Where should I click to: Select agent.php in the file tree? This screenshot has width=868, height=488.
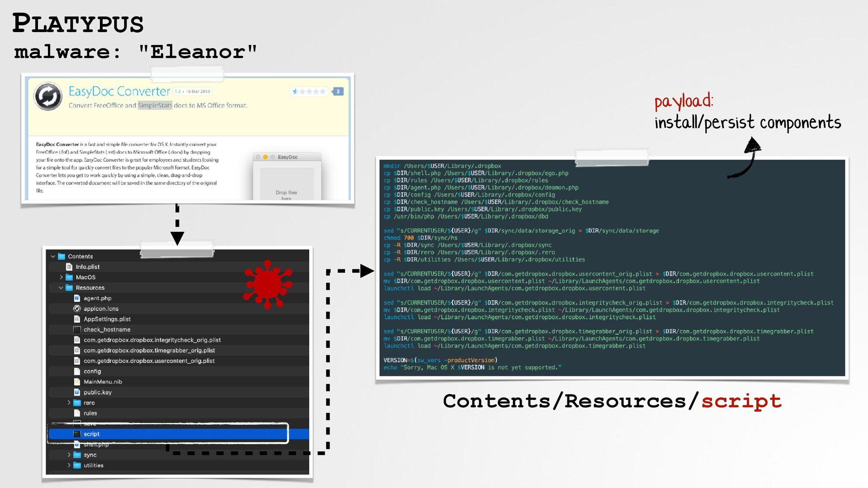click(97, 298)
